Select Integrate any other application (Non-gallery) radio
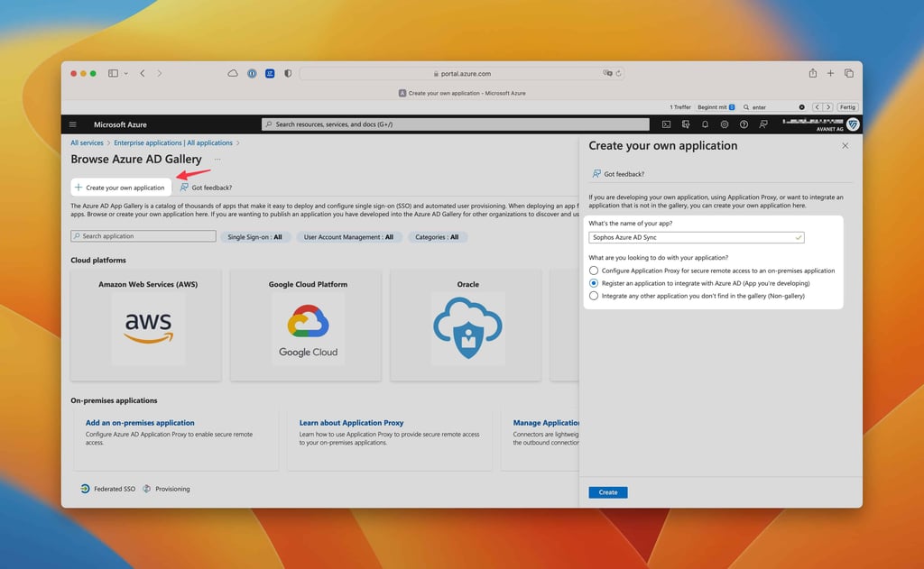 (594, 296)
